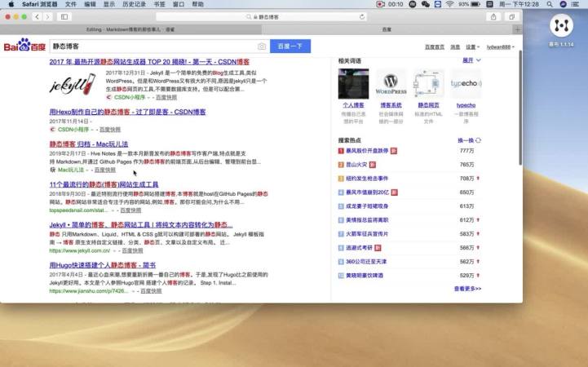The width and height of the screenshot is (588, 367).
Task: Open 11个最流行的静态(博客)网站生成工具 result
Action: pos(104,184)
